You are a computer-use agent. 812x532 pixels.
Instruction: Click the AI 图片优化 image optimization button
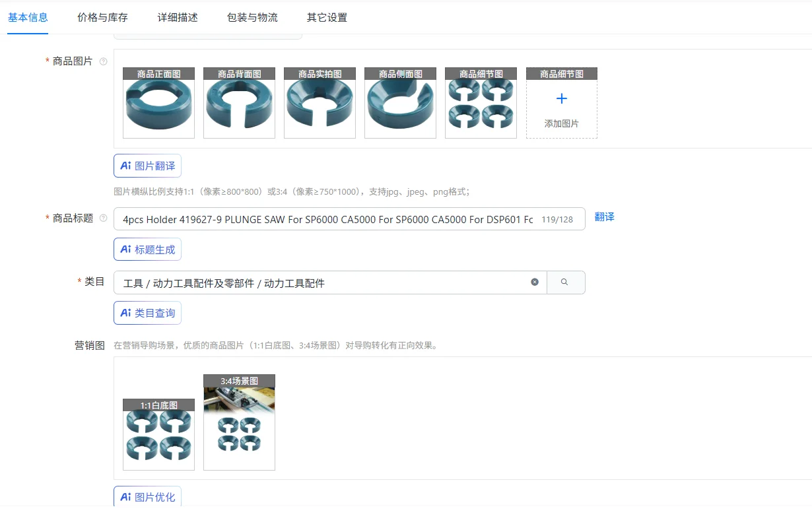[147, 496]
